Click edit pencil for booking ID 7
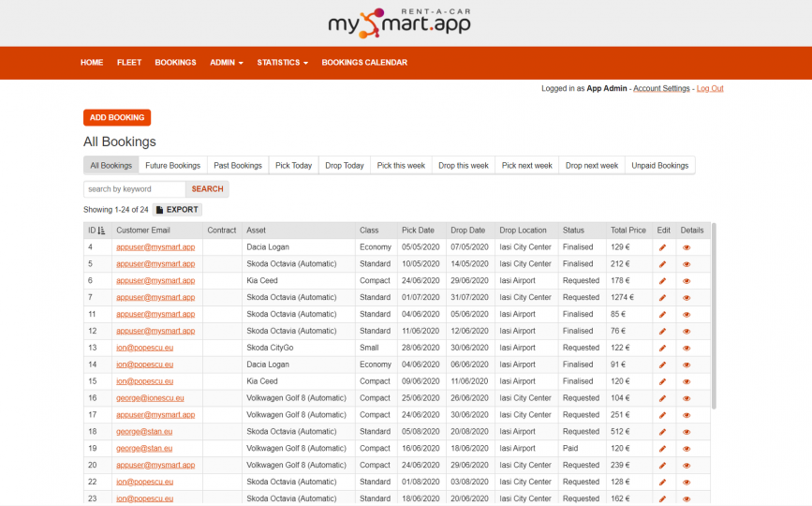 (x=662, y=298)
